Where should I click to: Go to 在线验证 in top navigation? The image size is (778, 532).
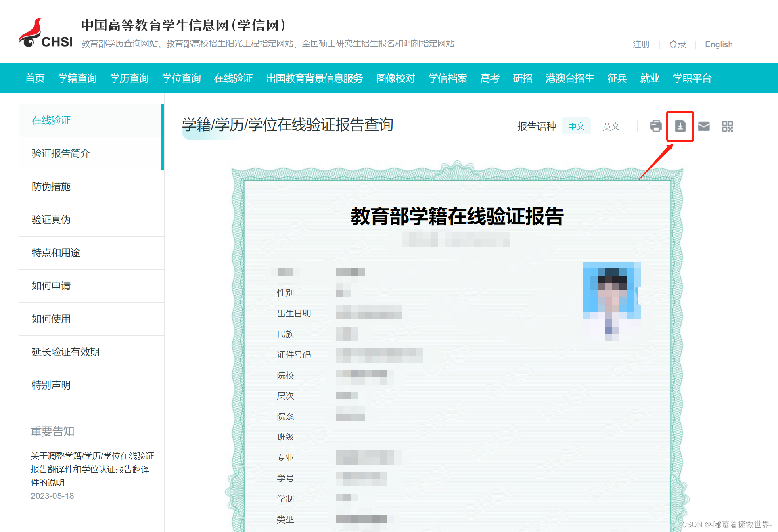[x=233, y=78]
